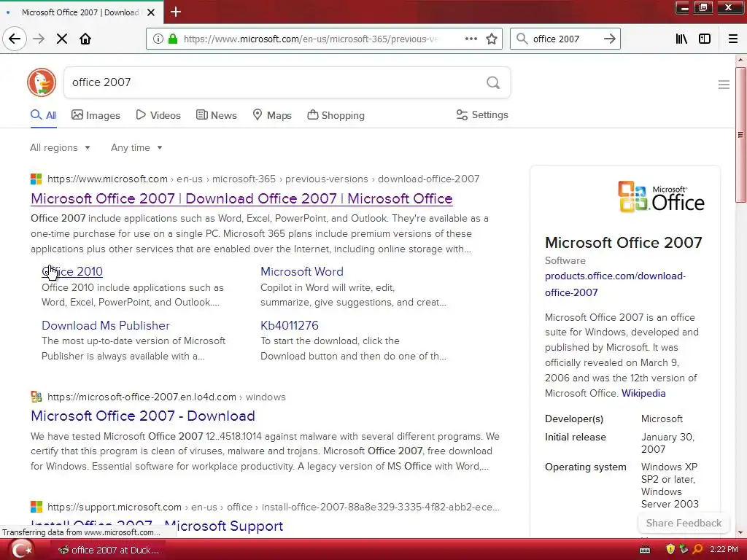
Task: Click the scrollbar down arrow
Action: coord(740,532)
